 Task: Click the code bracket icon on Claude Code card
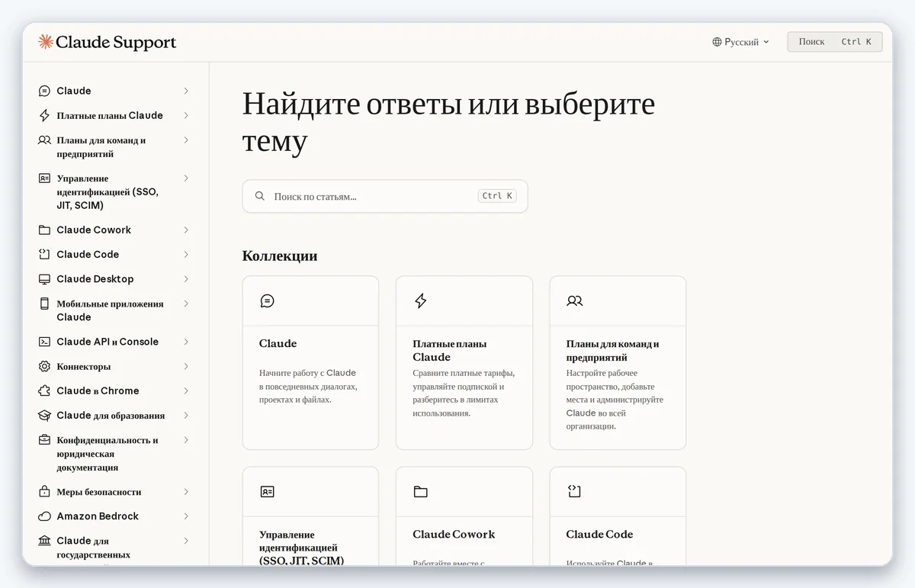click(575, 492)
